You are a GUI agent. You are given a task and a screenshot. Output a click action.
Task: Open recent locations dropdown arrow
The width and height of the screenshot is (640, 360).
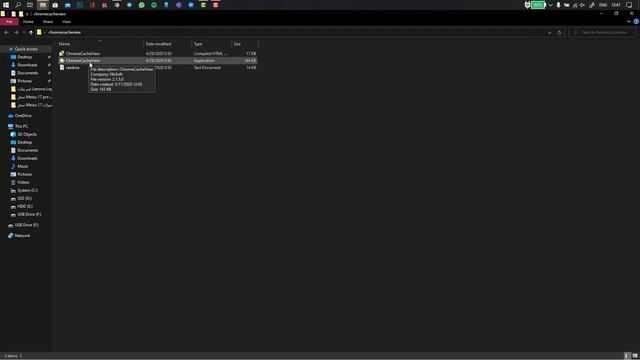pos(24,32)
